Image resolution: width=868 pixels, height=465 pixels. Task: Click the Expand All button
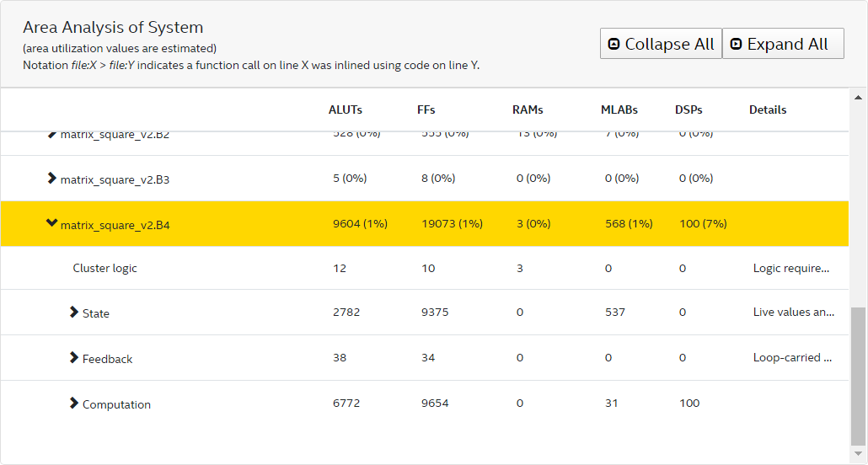tap(783, 44)
